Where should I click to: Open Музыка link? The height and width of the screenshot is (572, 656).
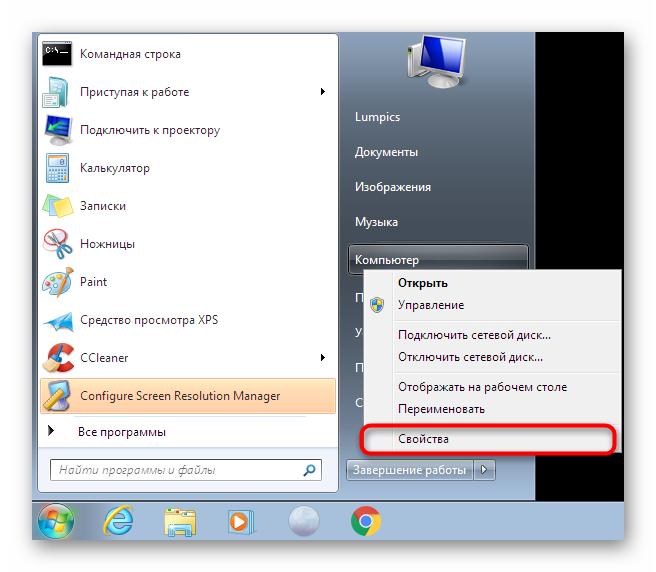click(376, 222)
